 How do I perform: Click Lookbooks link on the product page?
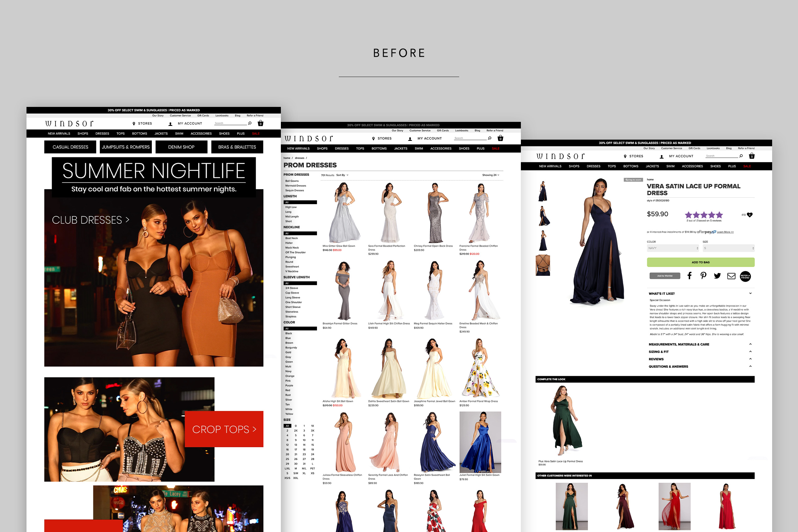click(x=713, y=148)
